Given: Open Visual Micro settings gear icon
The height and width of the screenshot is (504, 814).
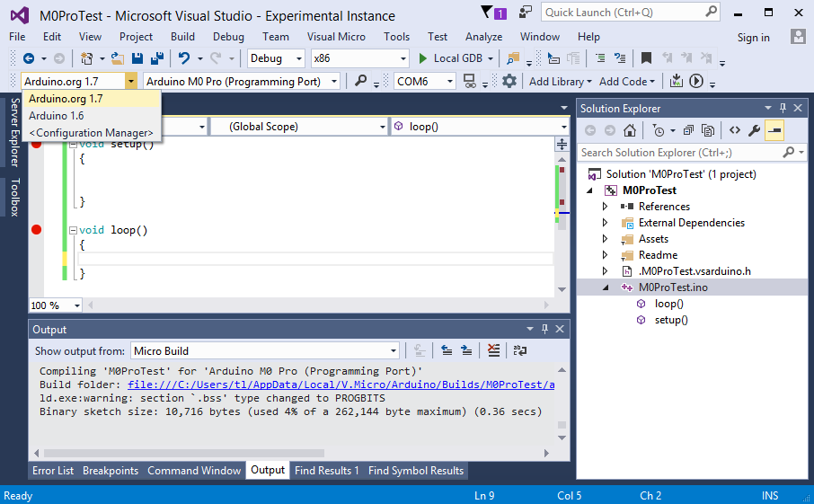Looking at the screenshot, I should (509, 81).
